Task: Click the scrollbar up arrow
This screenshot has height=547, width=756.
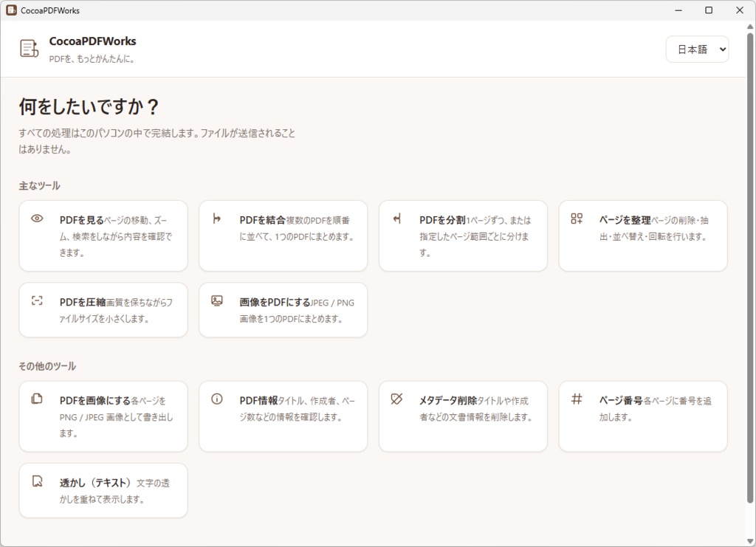Action: pos(750,27)
